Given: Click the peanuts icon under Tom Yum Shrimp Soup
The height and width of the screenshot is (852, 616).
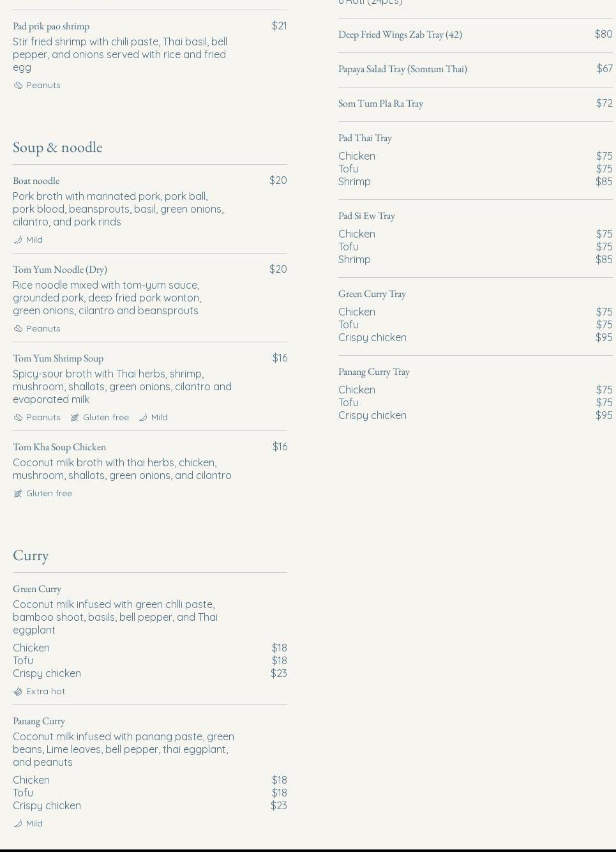Looking at the screenshot, I should click(x=18, y=417).
